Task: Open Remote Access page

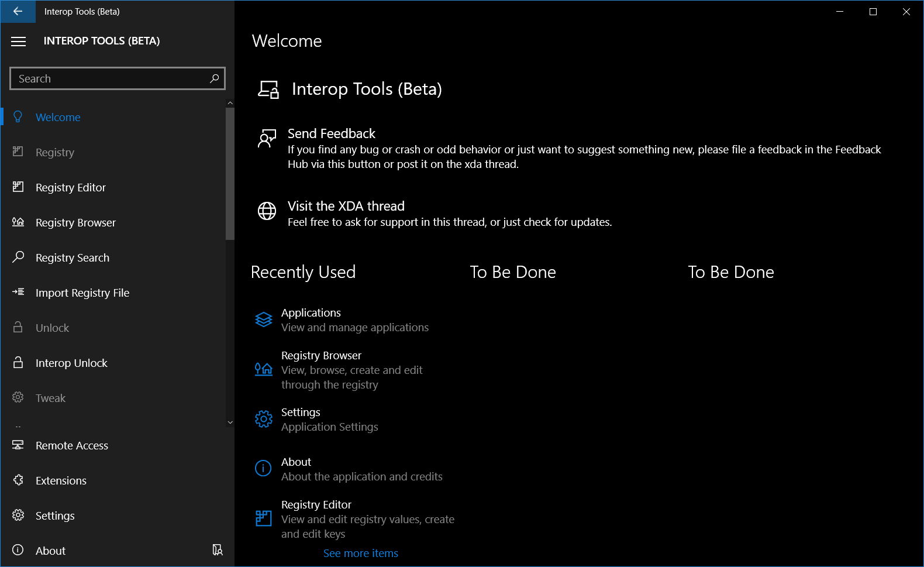Action: pyautogui.click(x=117, y=445)
